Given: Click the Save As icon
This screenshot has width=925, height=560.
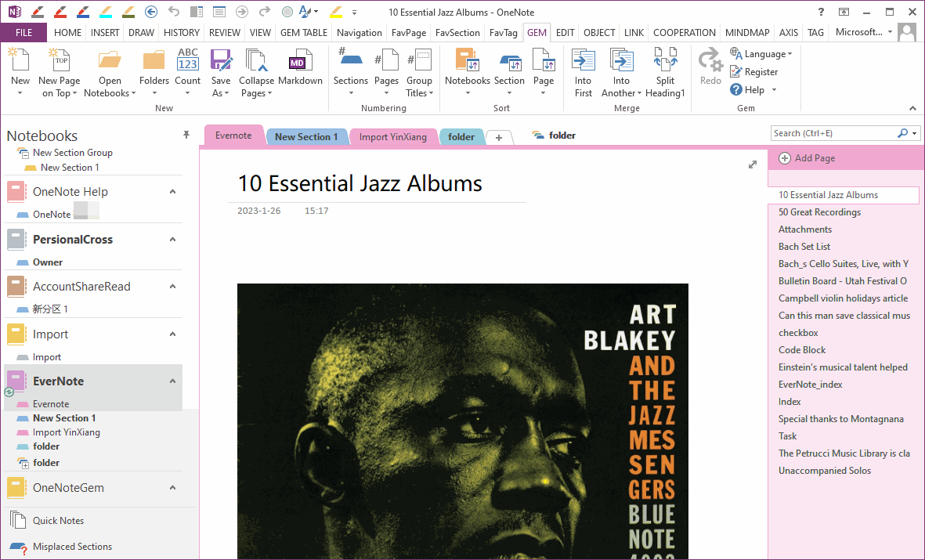Looking at the screenshot, I should [221, 60].
